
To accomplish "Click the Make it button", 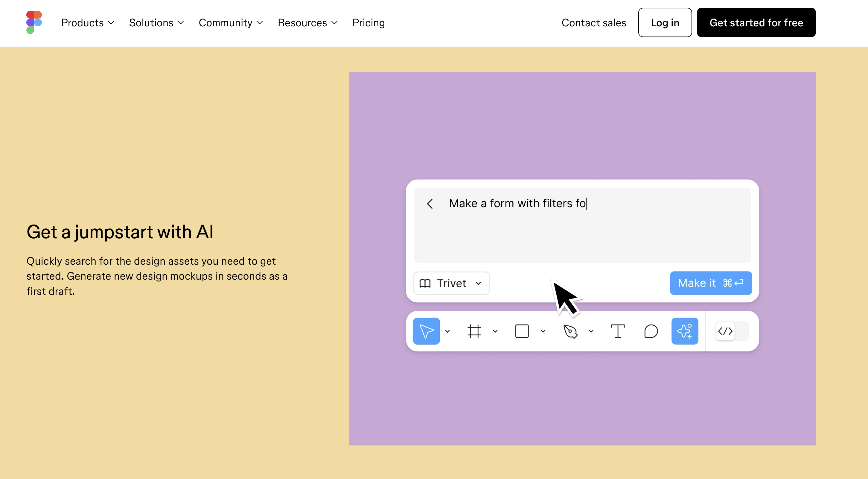I will (711, 283).
